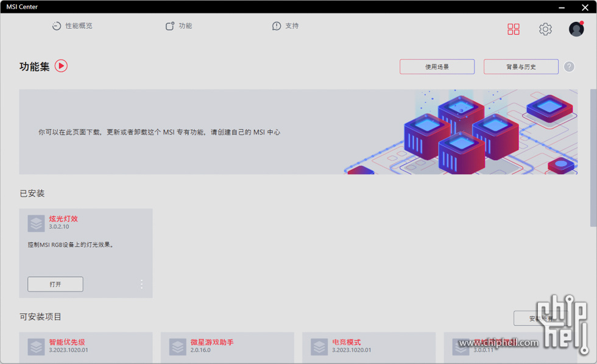
Task: Minimize the MSI Center window
Action: pos(562,7)
